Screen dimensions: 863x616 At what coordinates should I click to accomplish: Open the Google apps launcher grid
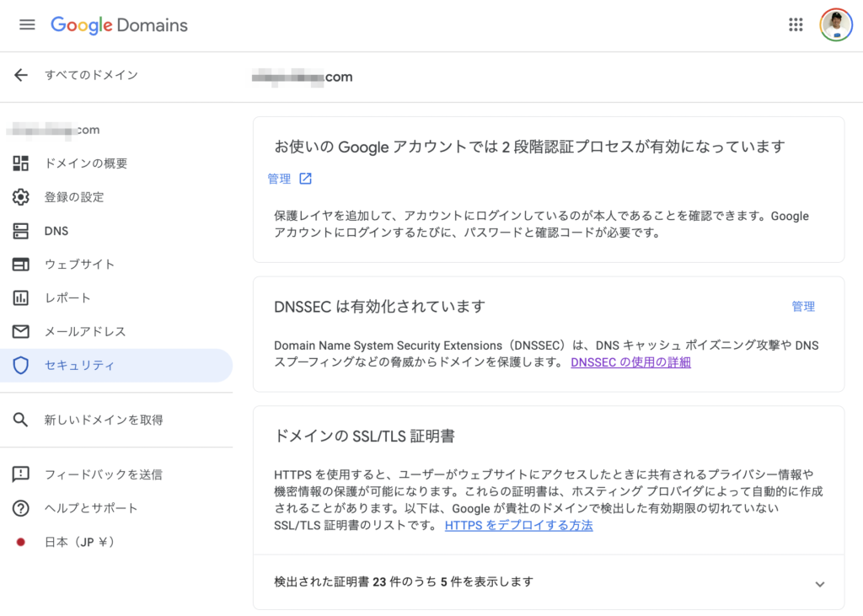pos(795,24)
